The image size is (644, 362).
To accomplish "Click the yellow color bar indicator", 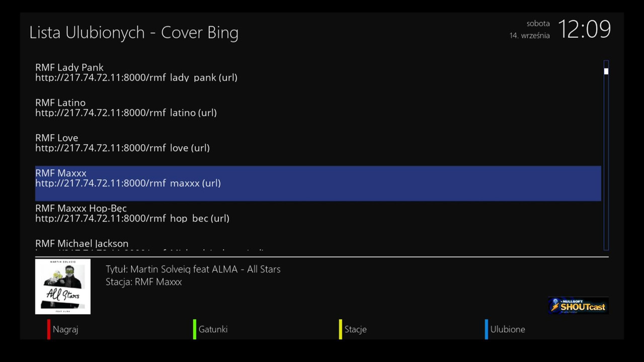I will pyautogui.click(x=341, y=329).
